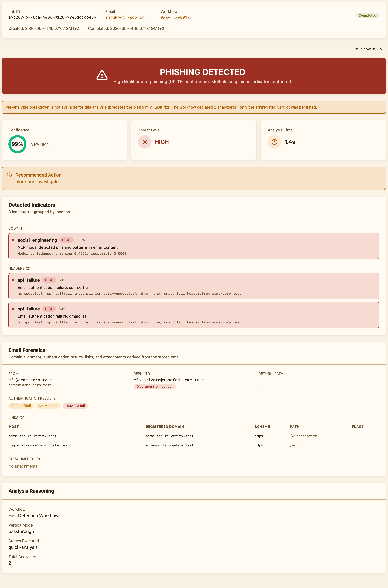Click the Divergent from sender badge
Viewport: 388px width, 588px height.
pyautogui.click(x=155, y=387)
